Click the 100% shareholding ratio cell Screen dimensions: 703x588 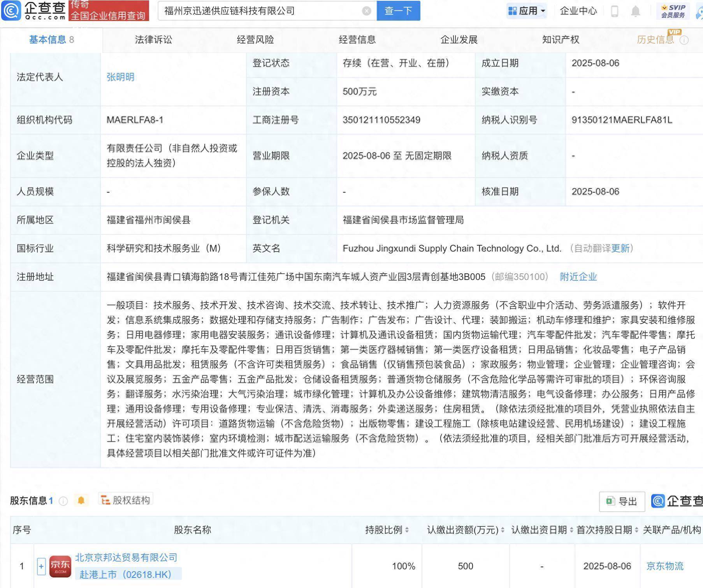tap(404, 566)
